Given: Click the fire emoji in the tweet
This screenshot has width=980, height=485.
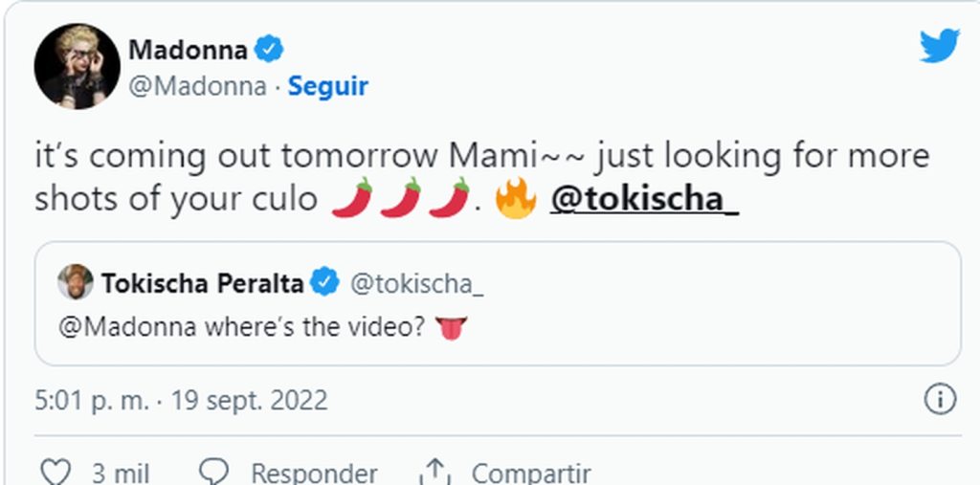Looking at the screenshot, I should click(516, 198).
